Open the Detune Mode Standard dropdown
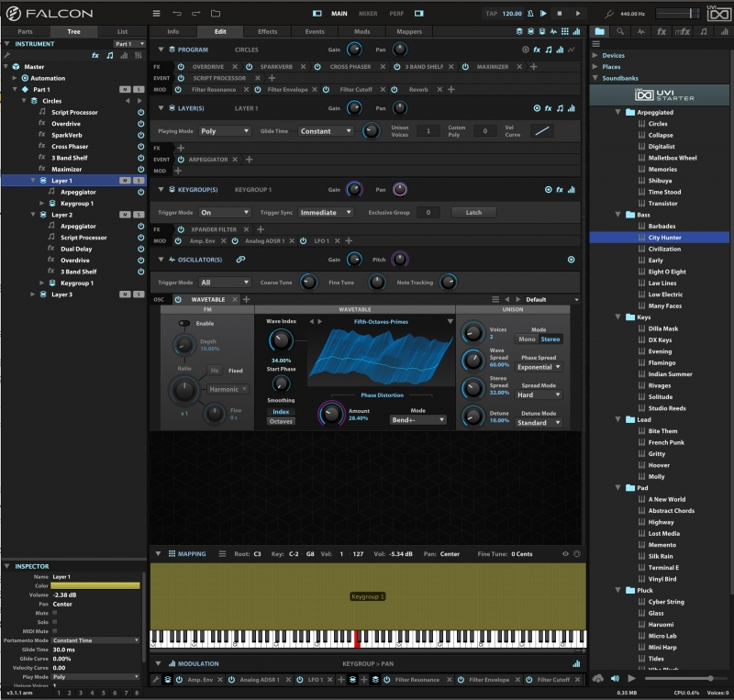The width and height of the screenshot is (734, 700). pos(539,423)
